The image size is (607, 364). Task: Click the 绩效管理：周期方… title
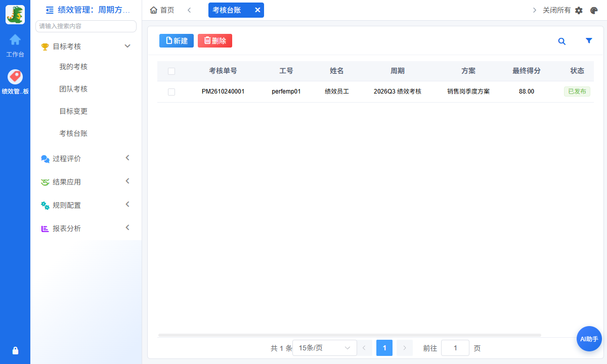tap(94, 10)
